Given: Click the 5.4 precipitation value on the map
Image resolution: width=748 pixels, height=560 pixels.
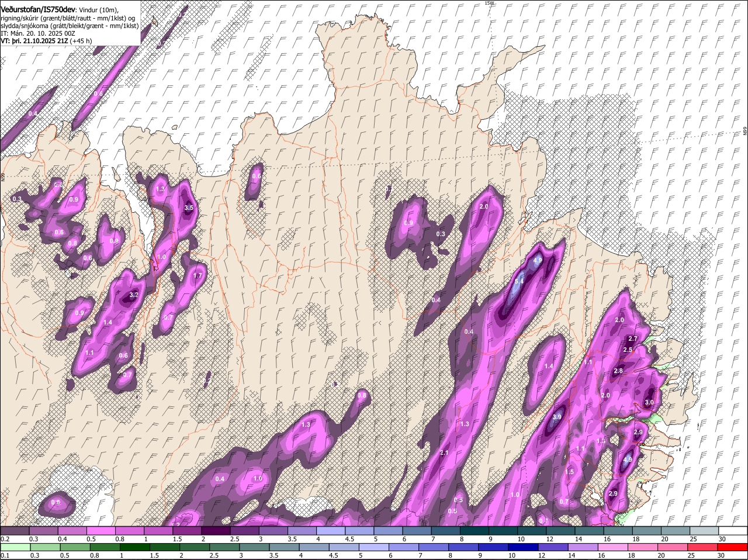Looking at the screenshot, I should click(518, 281).
